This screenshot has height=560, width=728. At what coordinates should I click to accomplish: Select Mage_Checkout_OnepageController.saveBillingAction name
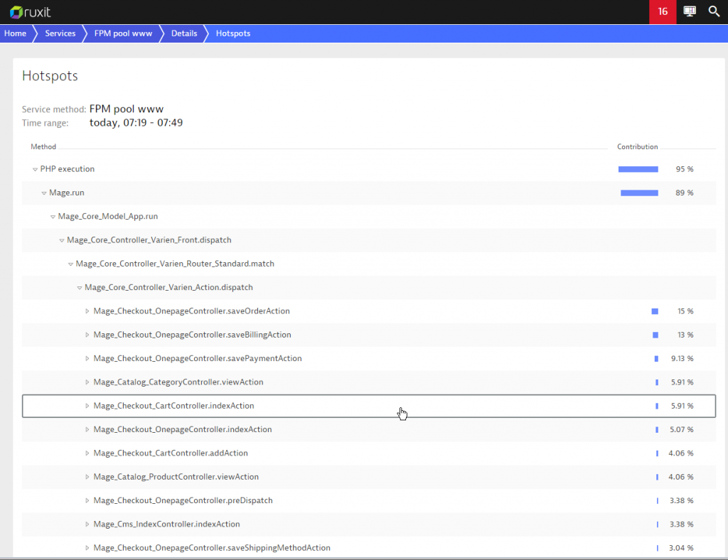tap(192, 335)
